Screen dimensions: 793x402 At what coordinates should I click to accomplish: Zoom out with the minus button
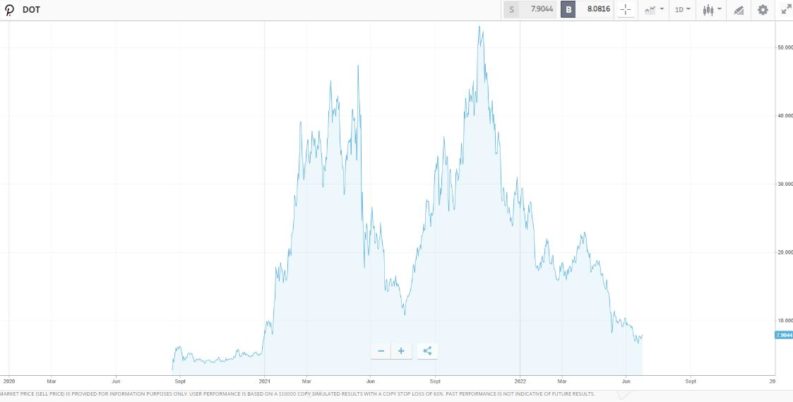pyautogui.click(x=381, y=351)
